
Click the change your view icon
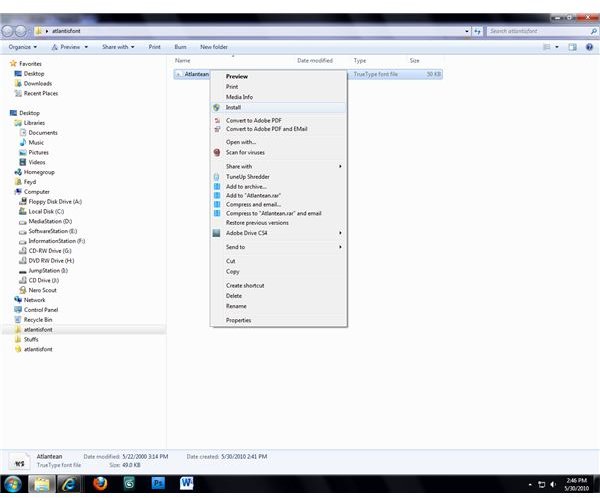[547, 47]
